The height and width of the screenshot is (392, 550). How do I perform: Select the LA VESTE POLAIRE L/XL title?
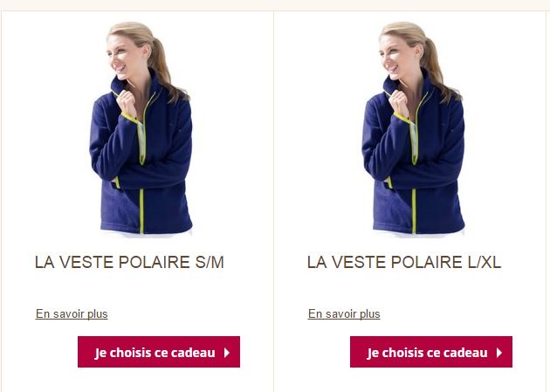403,262
